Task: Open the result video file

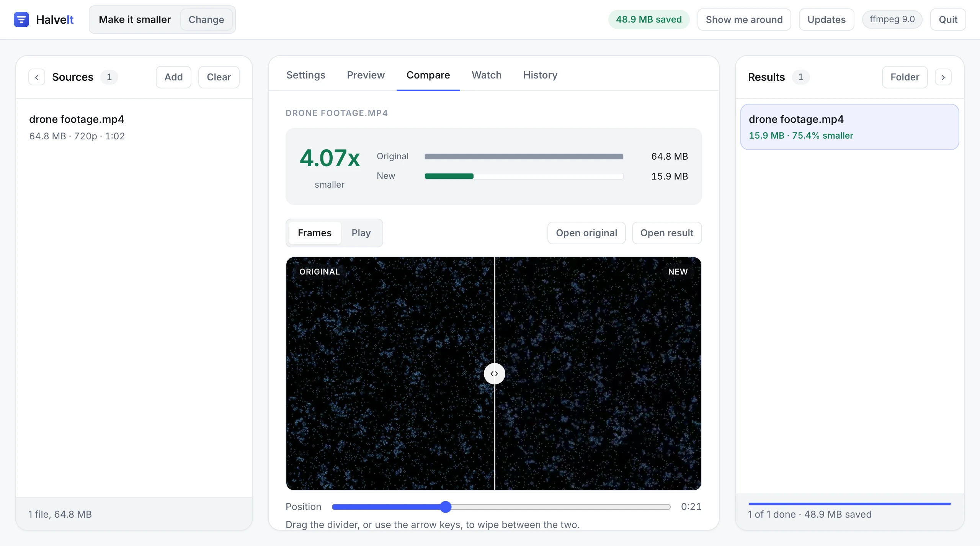Action: pyautogui.click(x=667, y=233)
